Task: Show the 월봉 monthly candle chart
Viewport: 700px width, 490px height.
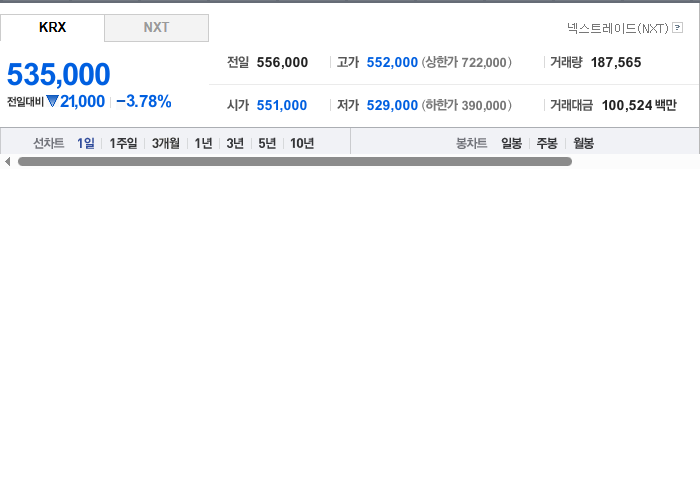Action: pos(583,143)
